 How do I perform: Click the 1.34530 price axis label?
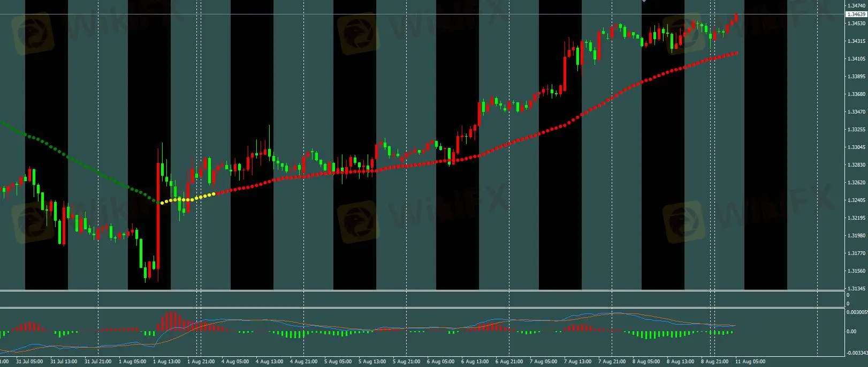point(857,23)
